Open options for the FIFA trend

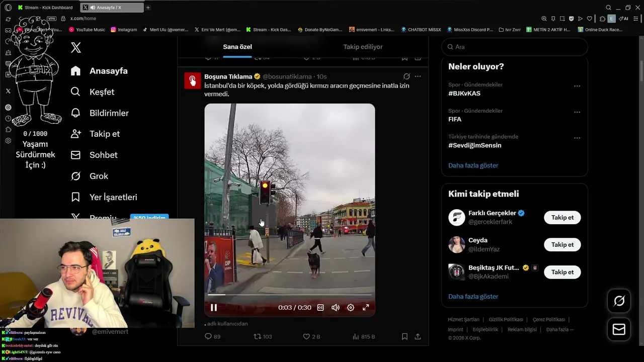point(577,112)
